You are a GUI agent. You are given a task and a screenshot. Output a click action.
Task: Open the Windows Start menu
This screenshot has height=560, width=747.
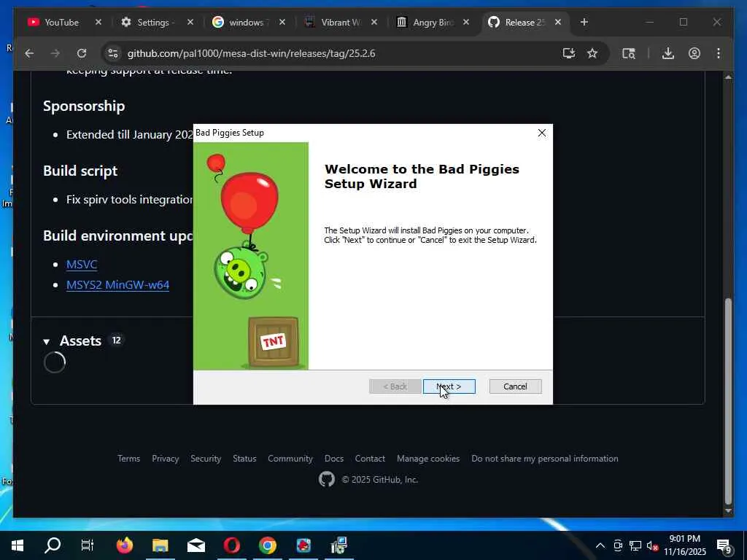point(18,545)
